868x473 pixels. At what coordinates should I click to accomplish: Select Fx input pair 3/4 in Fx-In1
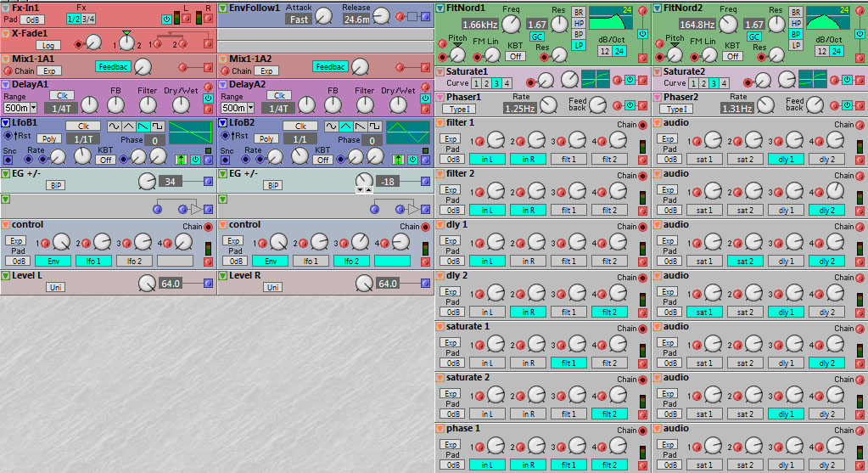[88, 19]
